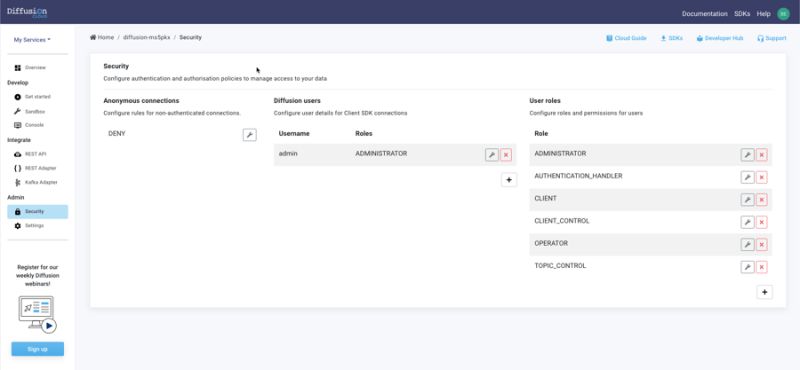Image resolution: width=800 pixels, height=370 pixels.
Task: Delete the ADMINISTRATOR role
Action: click(762, 155)
